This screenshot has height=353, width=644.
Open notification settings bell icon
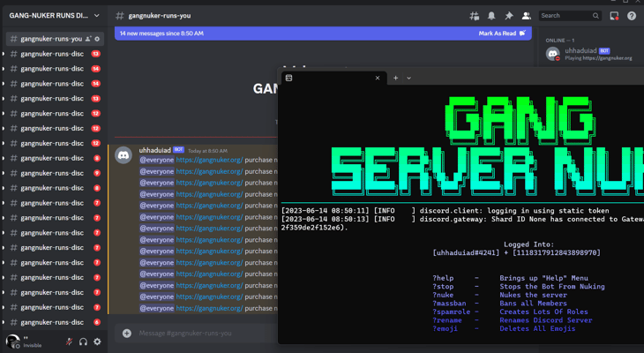click(491, 16)
